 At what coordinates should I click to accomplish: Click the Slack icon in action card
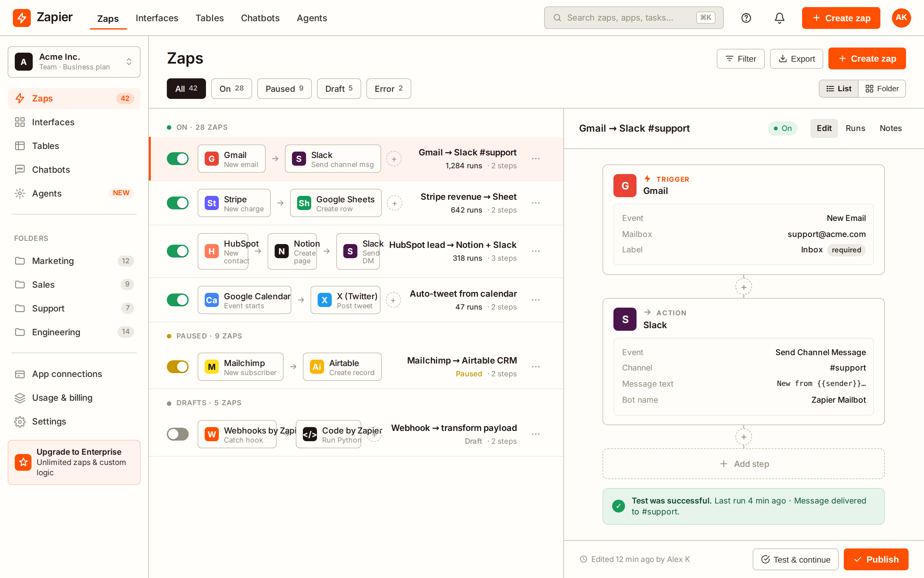coord(625,319)
